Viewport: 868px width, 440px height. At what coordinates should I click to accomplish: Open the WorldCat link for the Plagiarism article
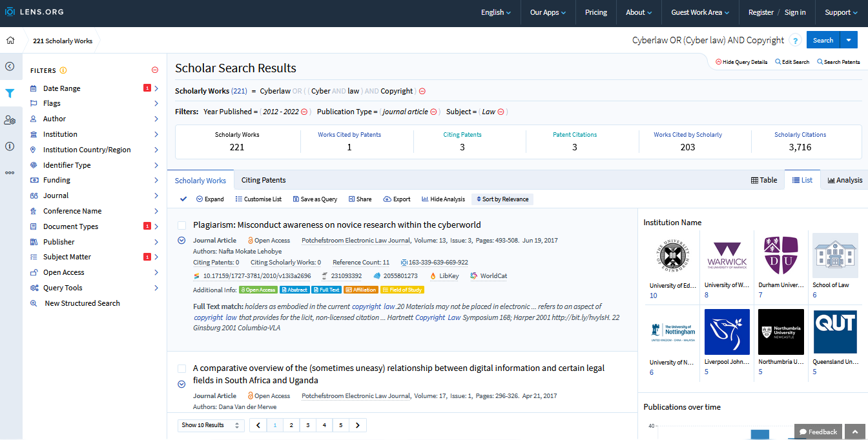click(x=488, y=275)
